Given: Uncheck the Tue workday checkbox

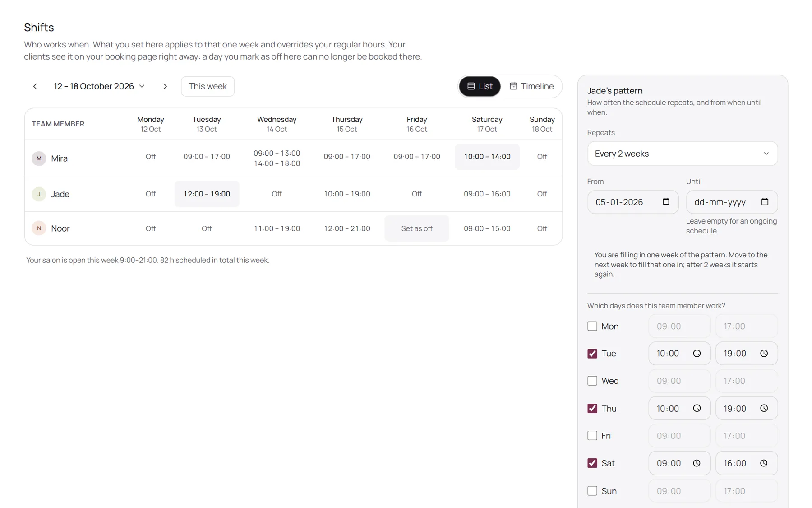Looking at the screenshot, I should point(592,354).
